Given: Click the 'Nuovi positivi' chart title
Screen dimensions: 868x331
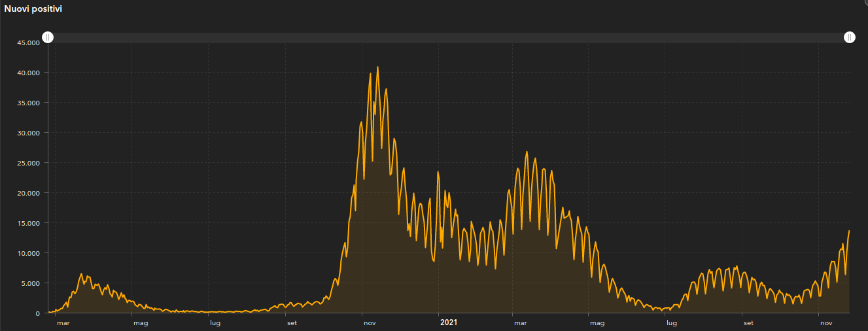Looking at the screenshot, I should (x=33, y=9).
